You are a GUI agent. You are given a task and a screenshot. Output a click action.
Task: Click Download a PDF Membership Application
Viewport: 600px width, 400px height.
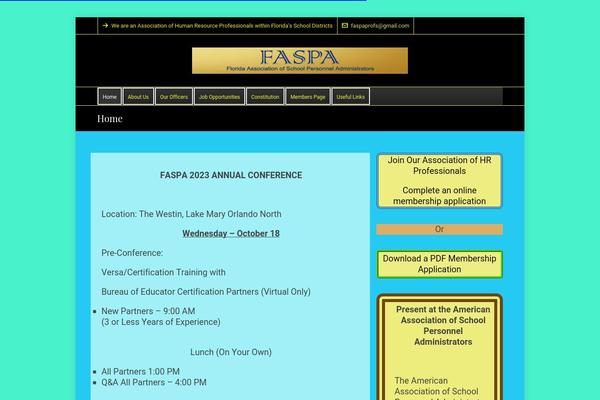point(439,264)
